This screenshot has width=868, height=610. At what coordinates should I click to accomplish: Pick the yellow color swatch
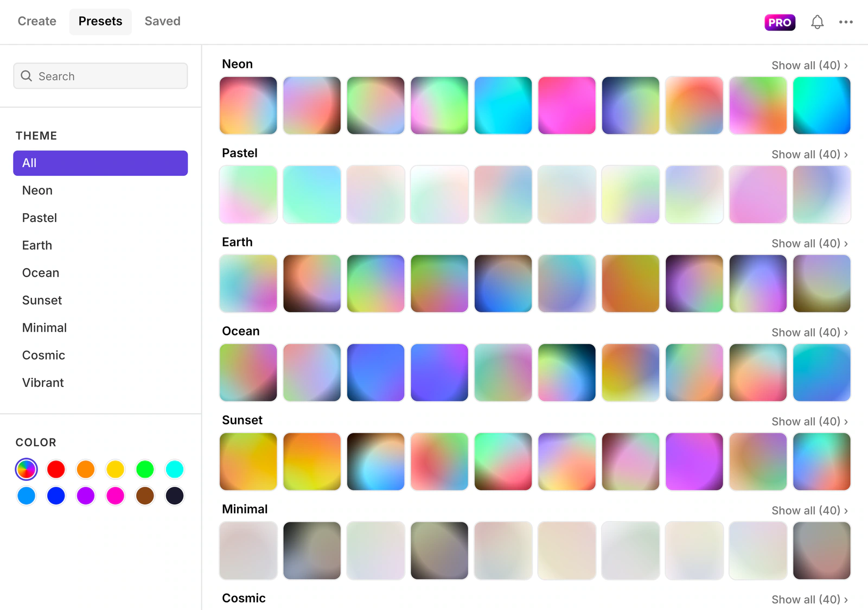point(115,469)
